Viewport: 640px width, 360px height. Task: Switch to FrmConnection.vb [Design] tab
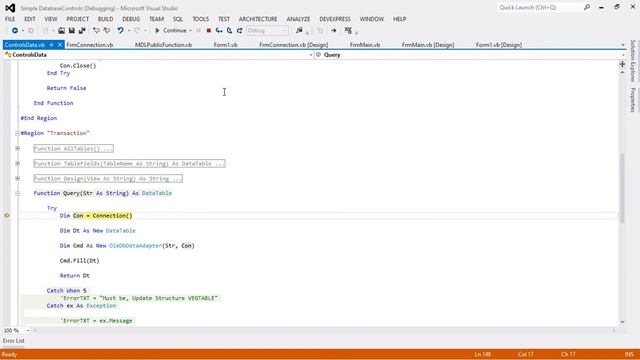[x=293, y=45]
